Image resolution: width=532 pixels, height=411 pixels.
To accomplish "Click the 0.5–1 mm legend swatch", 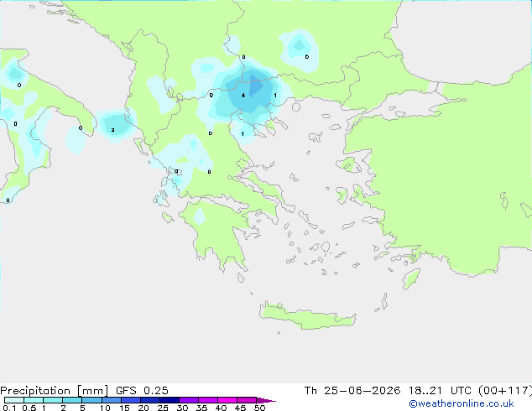I will click(34, 400).
